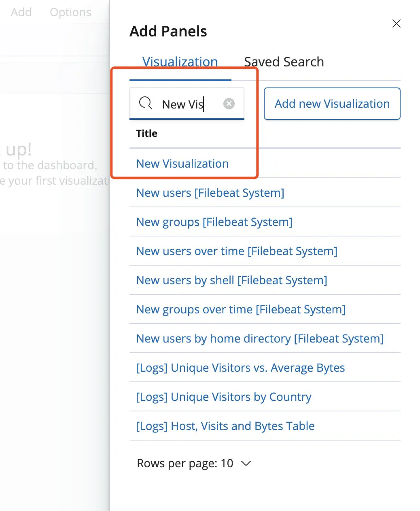Select New groups over time visualization

click(241, 309)
